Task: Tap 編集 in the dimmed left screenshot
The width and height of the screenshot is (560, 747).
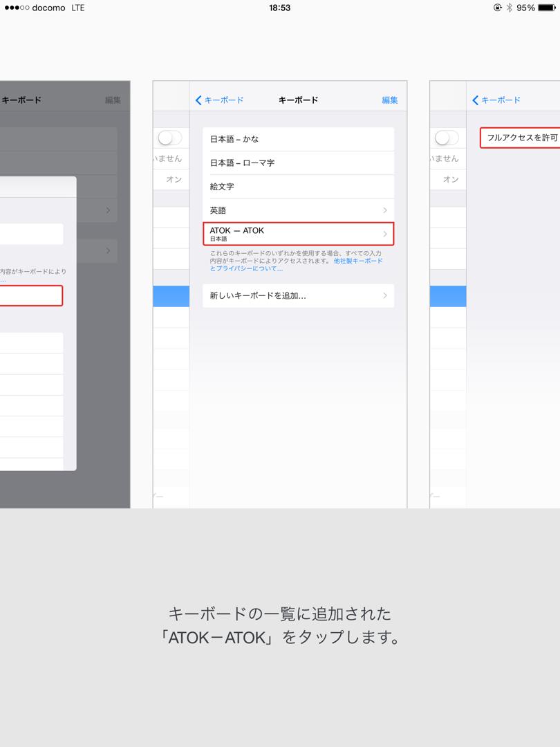Action: (x=113, y=100)
